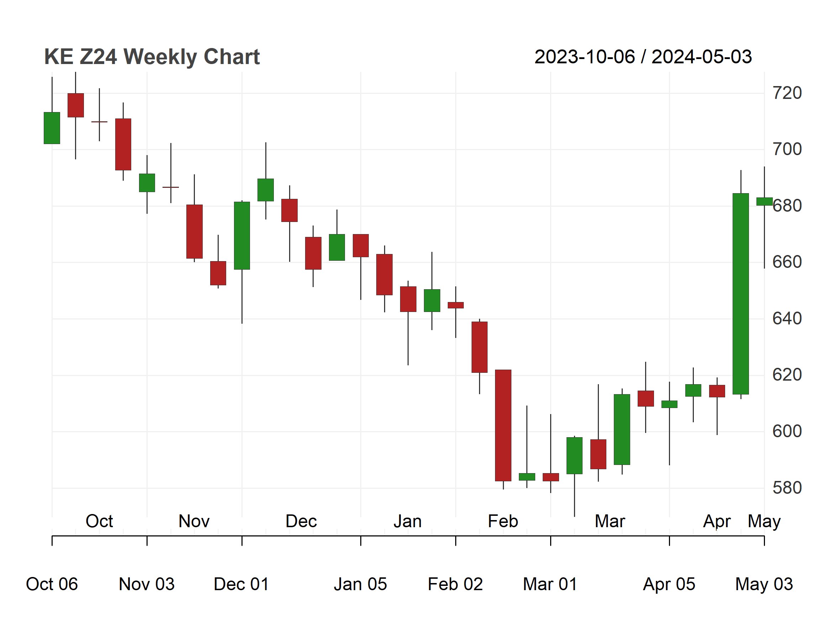Select the tall green candlestick near late April

pyautogui.click(x=740, y=293)
